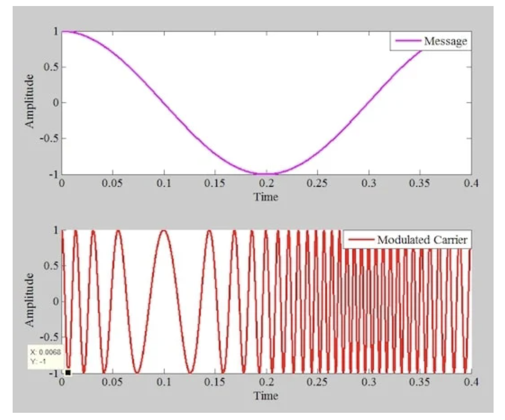Click the X: 0.0068 datatip
Viewport: 505px width, 420px height.
click(46, 356)
